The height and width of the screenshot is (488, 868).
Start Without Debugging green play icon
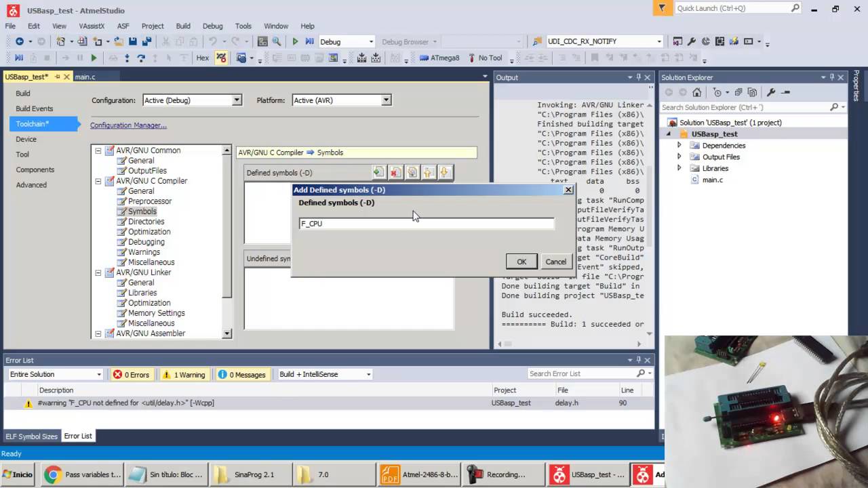(x=295, y=41)
